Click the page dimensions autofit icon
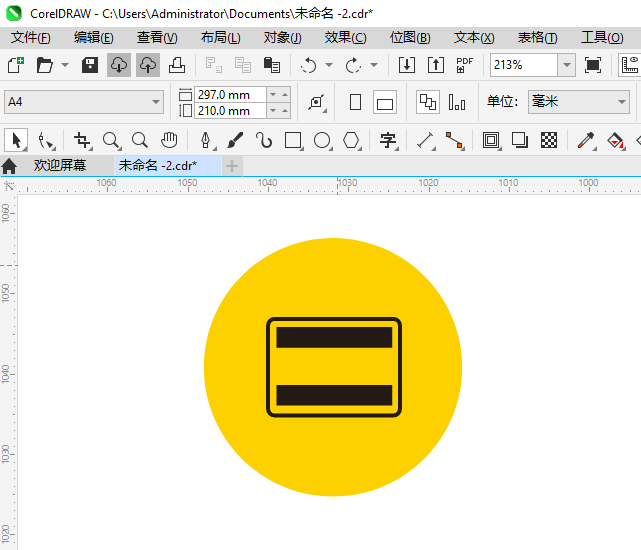The width and height of the screenshot is (641, 550). pyautogui.click(x=317, y=102)
